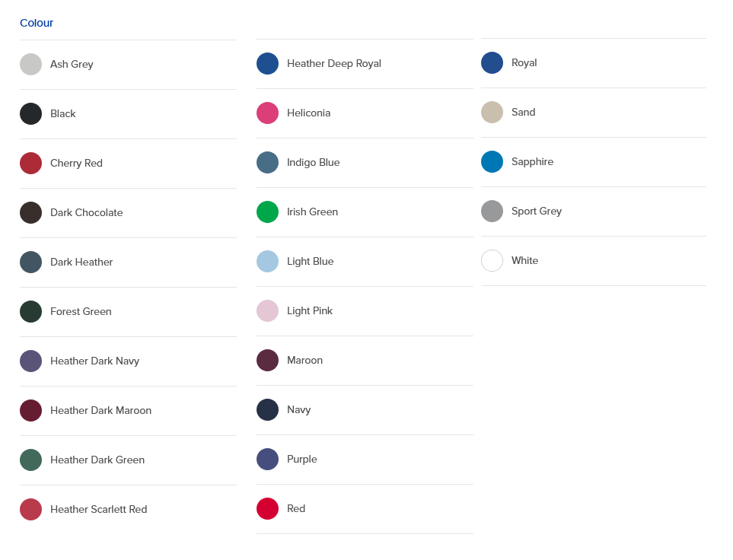Click the Sand colour circle
The image size is (733, 560).
[x=492, y=112]
